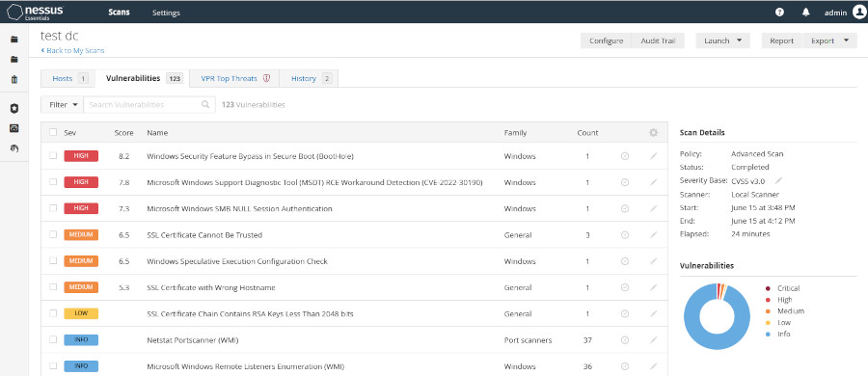Click edit pencil for BootHole row
This screenshot has width=868, height=376.
(654, 156)
